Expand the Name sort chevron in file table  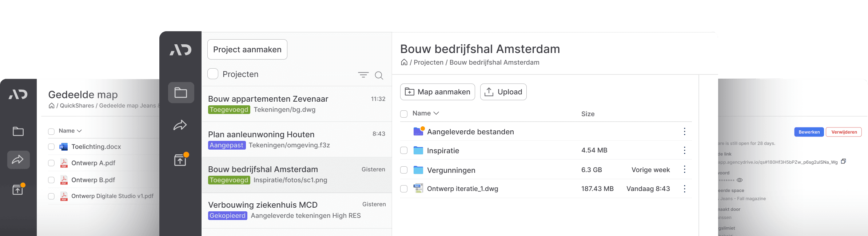pyautogui.click(x=436, y=113)
